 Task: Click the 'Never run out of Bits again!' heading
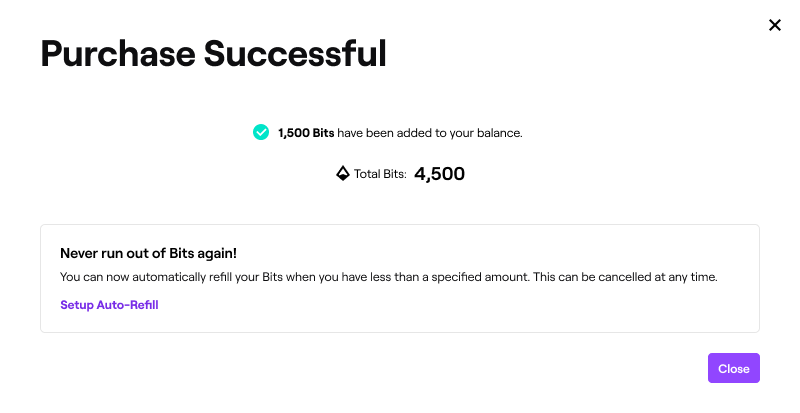[148, 253]
